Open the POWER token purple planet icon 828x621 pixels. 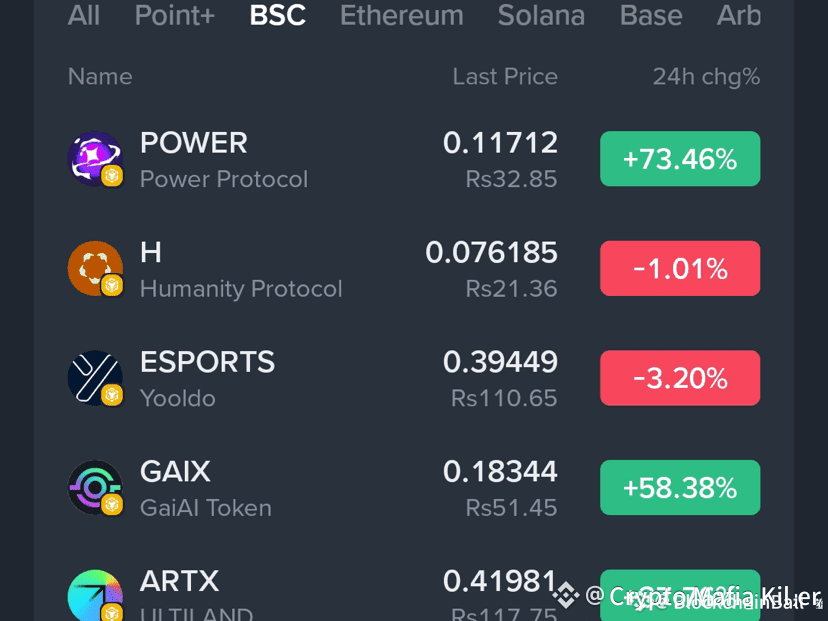point(95,158)
